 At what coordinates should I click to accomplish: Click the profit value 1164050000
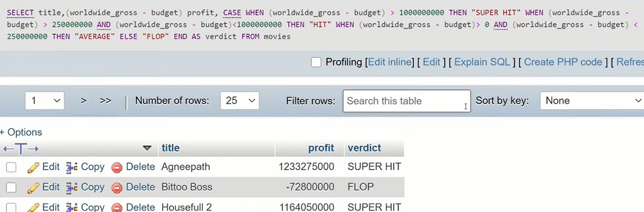(x=306, y=207)
